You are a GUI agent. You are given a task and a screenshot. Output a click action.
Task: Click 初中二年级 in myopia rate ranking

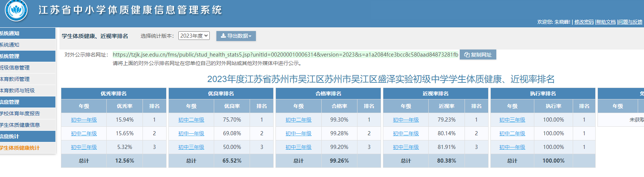[406, 133]
